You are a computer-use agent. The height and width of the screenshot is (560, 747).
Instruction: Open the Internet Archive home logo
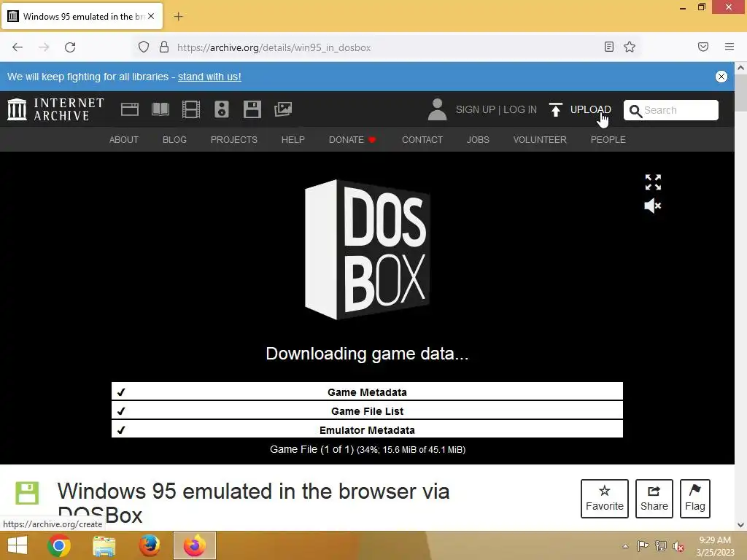[x=55, y=109]
